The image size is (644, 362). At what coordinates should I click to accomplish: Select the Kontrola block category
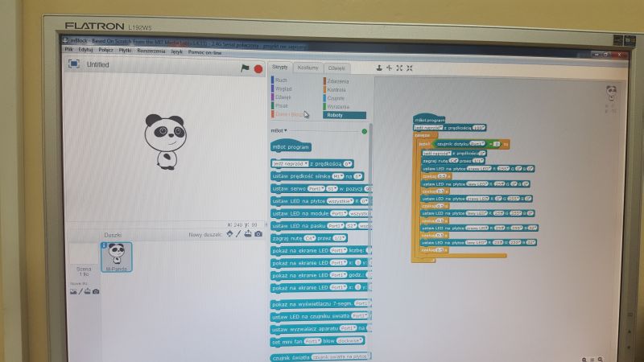coord(336,89)
